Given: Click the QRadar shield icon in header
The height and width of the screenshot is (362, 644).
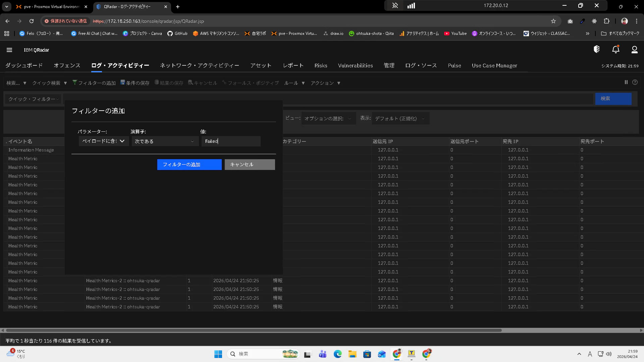Looking at the screenshot, I should [x=596, y=50].
